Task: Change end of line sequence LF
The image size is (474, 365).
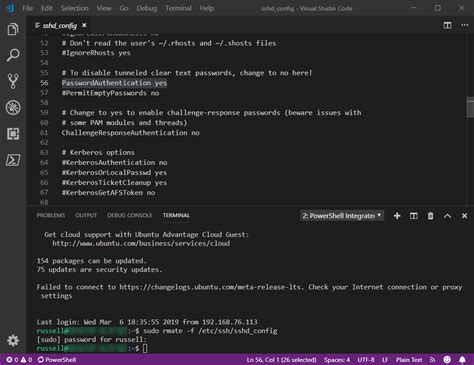Action: click(x=385, y=360)
